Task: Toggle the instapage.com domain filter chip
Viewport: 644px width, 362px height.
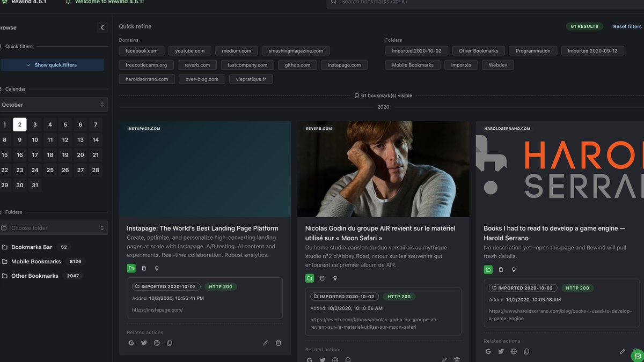Action: pos(345,65)
